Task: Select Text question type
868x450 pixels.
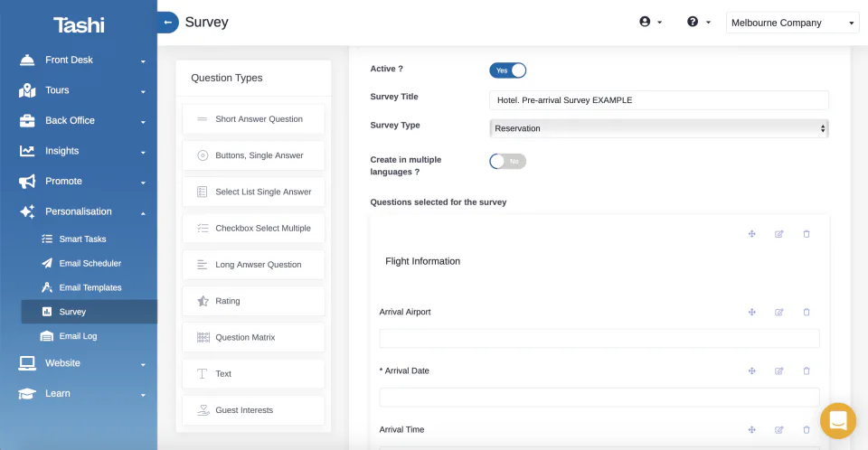Action: [x=253, y=373]
